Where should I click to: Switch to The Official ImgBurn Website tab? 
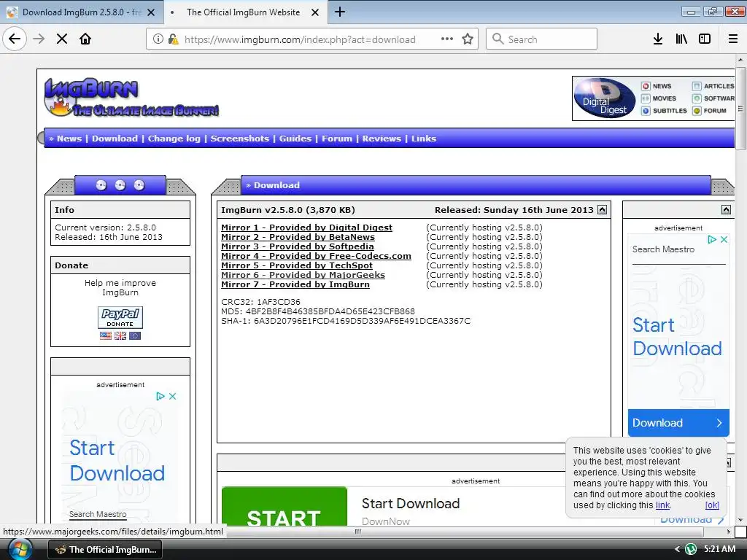(243, 12)
